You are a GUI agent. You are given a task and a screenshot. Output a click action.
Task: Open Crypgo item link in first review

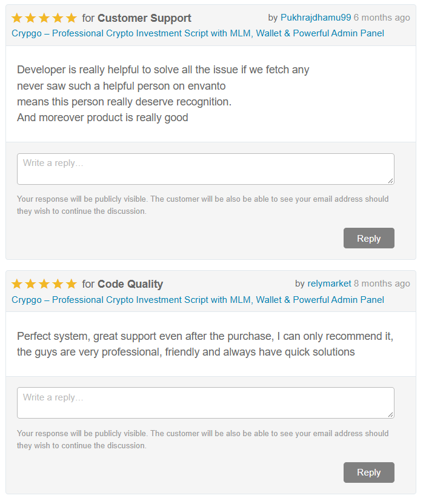[x=198, y=33]
